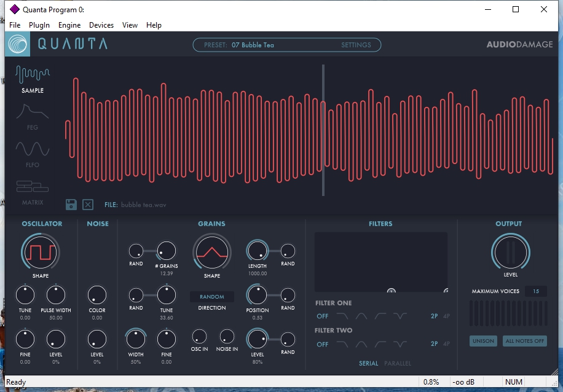This screenshot has width=563, height=392.
Task: Toggle the UNISON button
Action: (x=483, y=341)
